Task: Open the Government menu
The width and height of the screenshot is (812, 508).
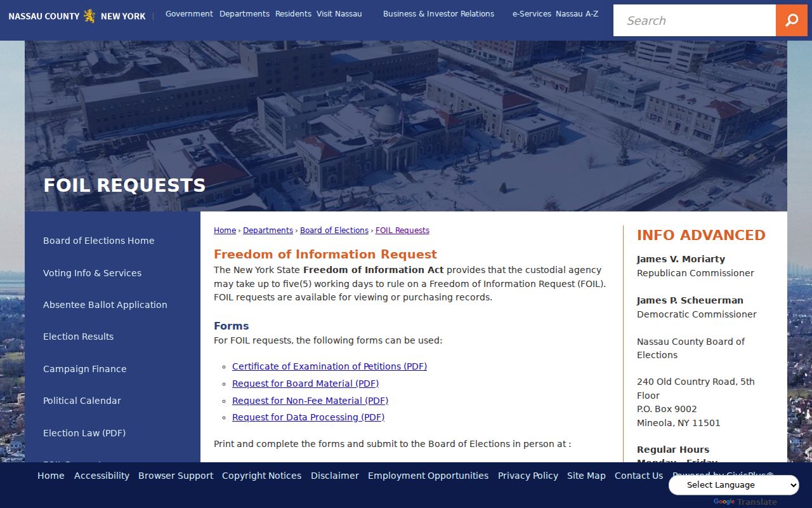Action: [x=189, y=13]
